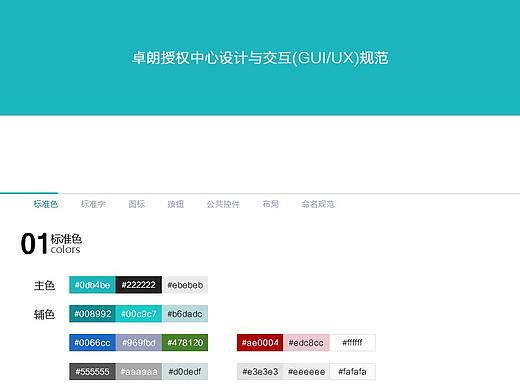The width and height of the screenshot is (520, 390).
Task: Click the #008992 dark teal swatch
Action: (92, 314)
